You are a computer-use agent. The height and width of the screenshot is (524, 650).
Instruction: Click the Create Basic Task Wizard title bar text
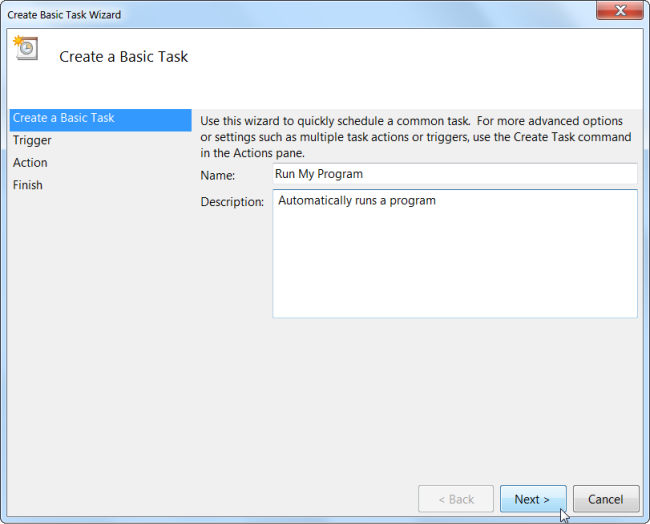tap(65, 15)
